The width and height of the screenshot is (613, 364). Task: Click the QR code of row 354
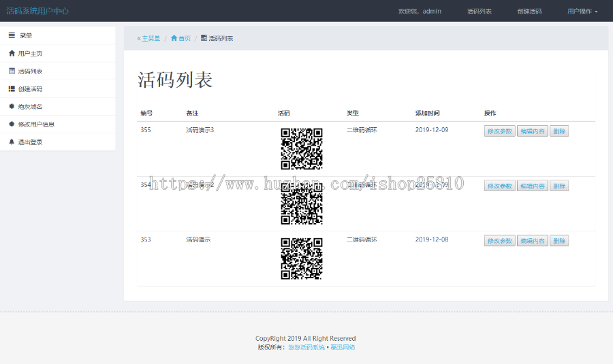[302, 204]
